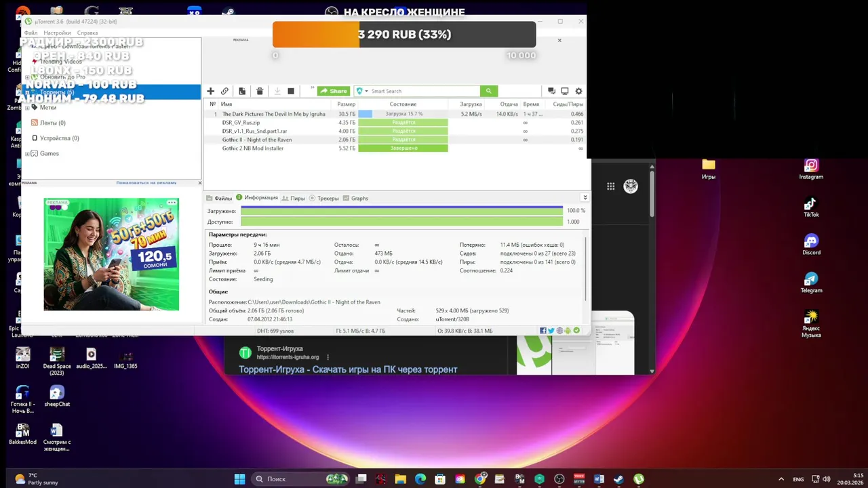This screenshot has height=488, width=868.
Task: Open the Файл menu
Action: coord(31,33)
